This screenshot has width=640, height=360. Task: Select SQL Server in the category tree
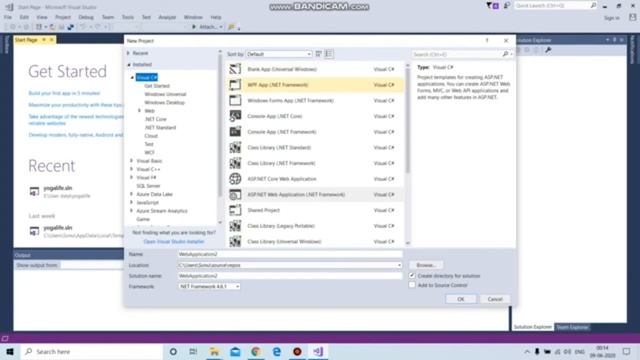[x=148, y=186]
